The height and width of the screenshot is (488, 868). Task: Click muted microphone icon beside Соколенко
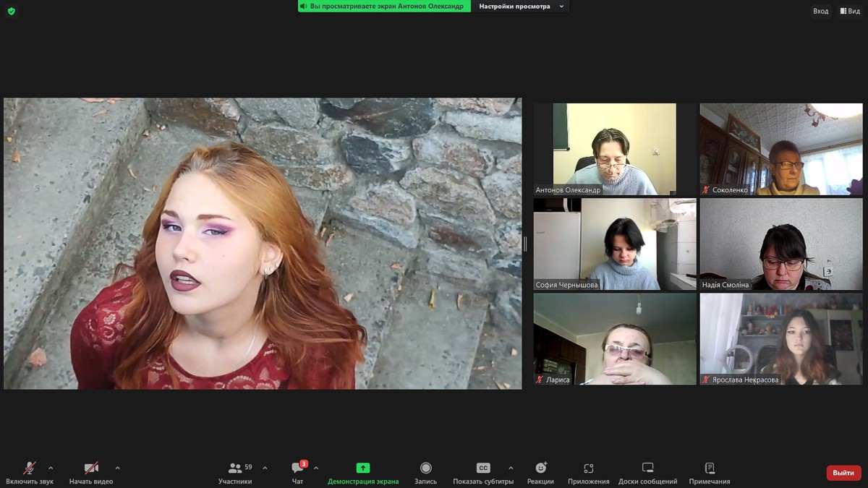706,190
